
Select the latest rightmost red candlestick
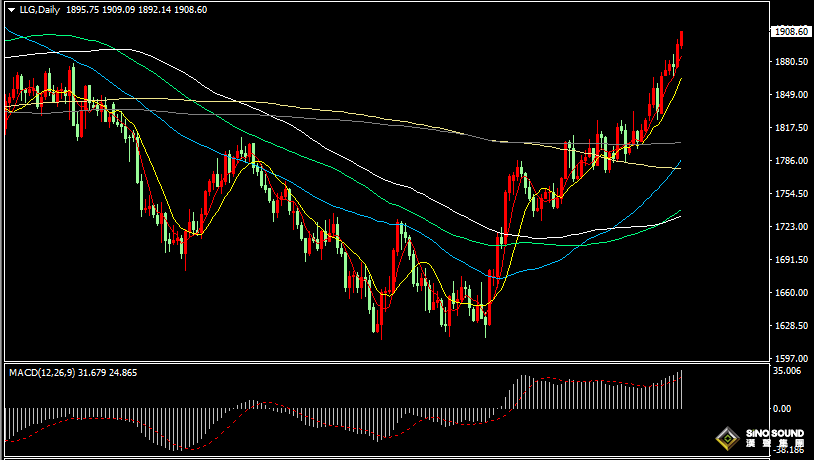point(681,39)
